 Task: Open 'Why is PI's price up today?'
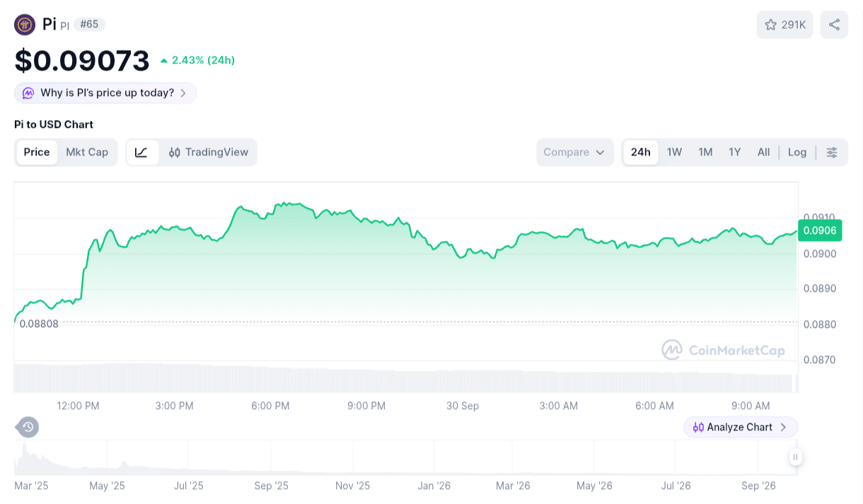105,93
